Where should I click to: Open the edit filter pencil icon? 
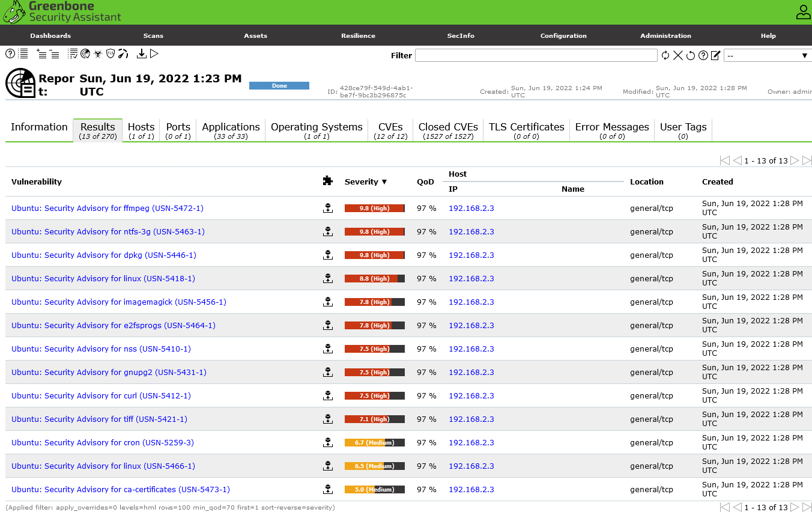pos(715,55)
